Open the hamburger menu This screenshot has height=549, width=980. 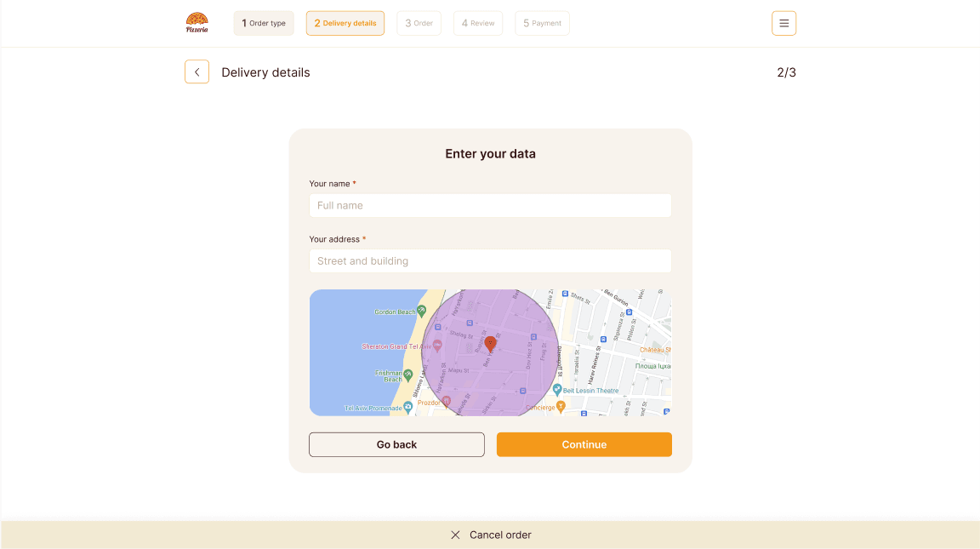click(783, 23)
